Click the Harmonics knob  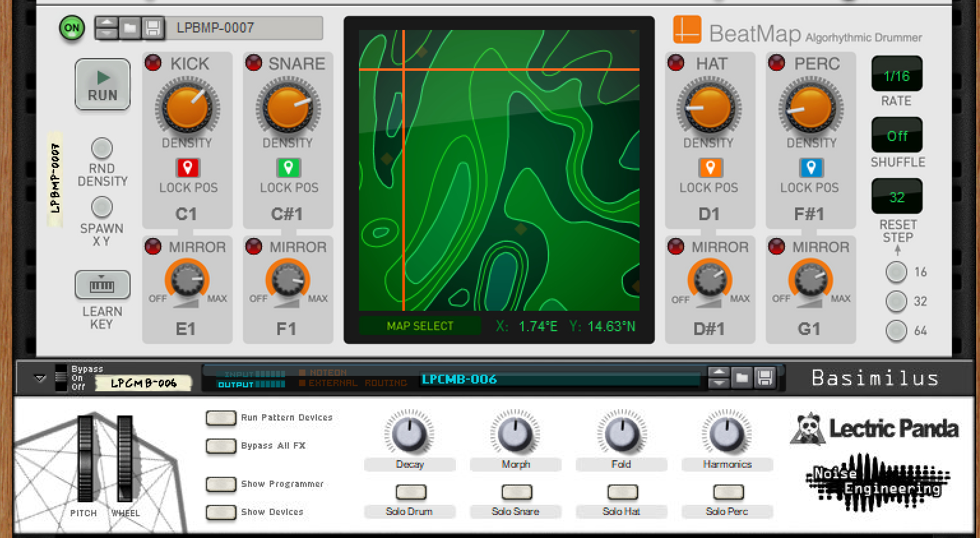click(727, 433)
